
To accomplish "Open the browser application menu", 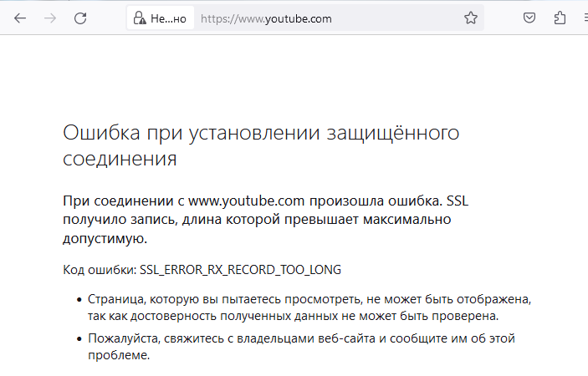I will (x=585, y=18).
